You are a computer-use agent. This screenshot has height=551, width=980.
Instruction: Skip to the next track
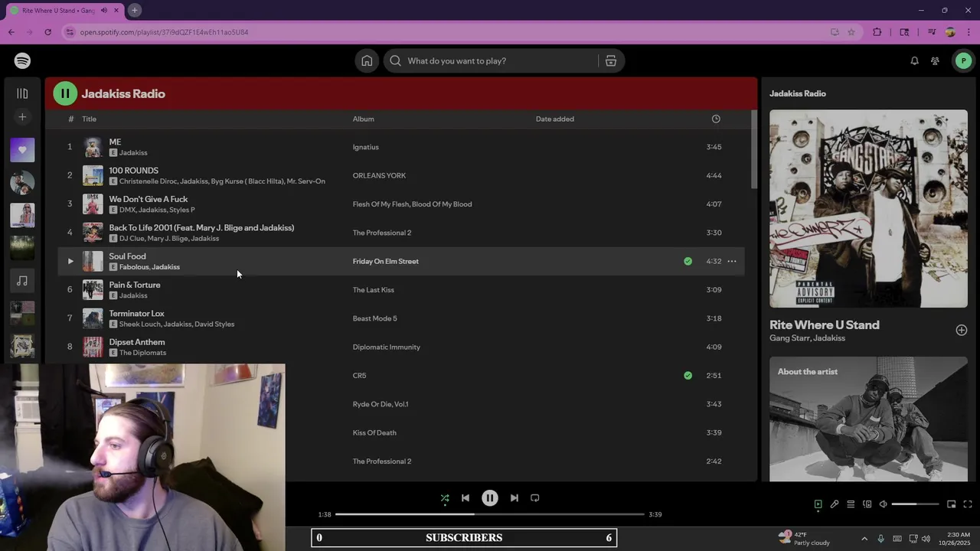pos(514,498)
